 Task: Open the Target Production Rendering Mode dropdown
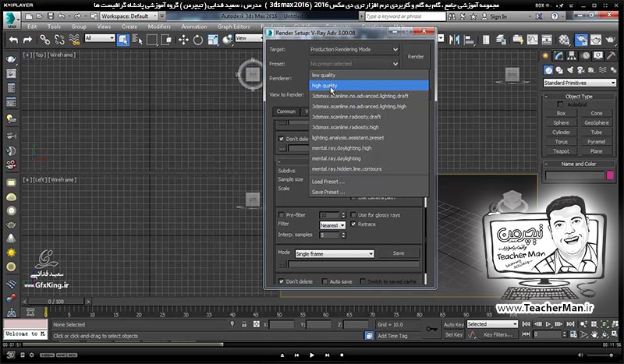[353, 49]
